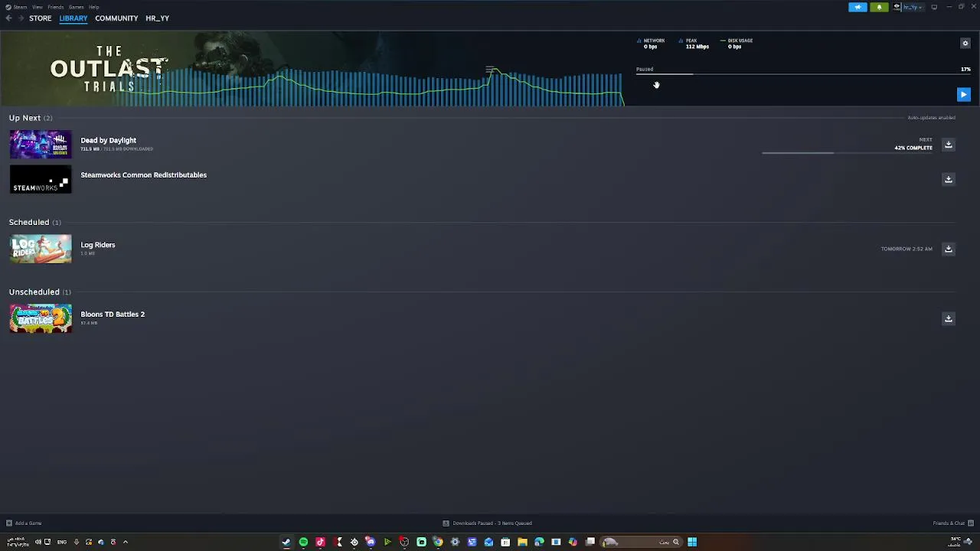Click download icon for Steamworks Common Redistributables

tap(948, 179)
